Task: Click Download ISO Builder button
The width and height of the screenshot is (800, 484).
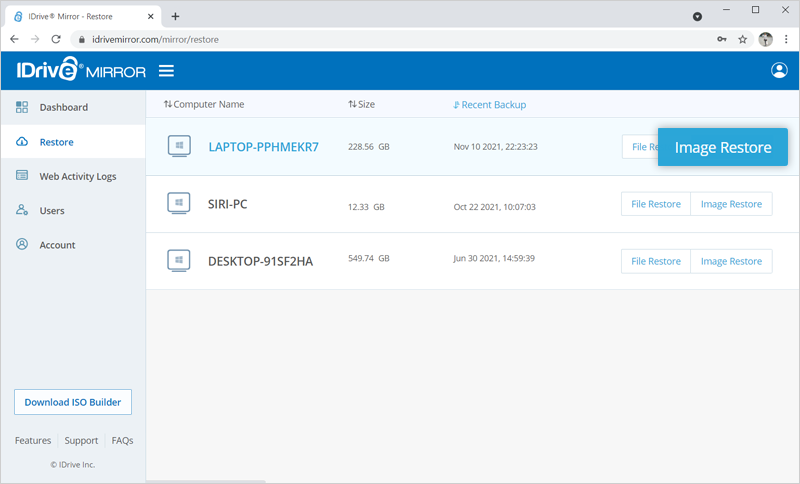Action: [73, 402]
